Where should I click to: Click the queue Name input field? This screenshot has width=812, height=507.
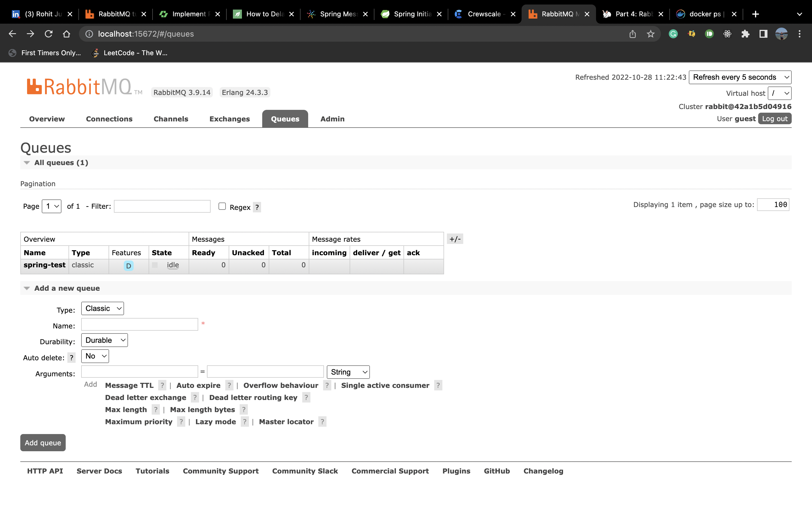(140, 324)
